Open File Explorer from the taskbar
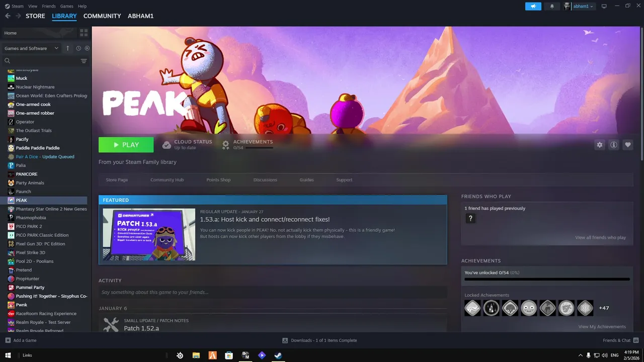 (x=196, y=355)
